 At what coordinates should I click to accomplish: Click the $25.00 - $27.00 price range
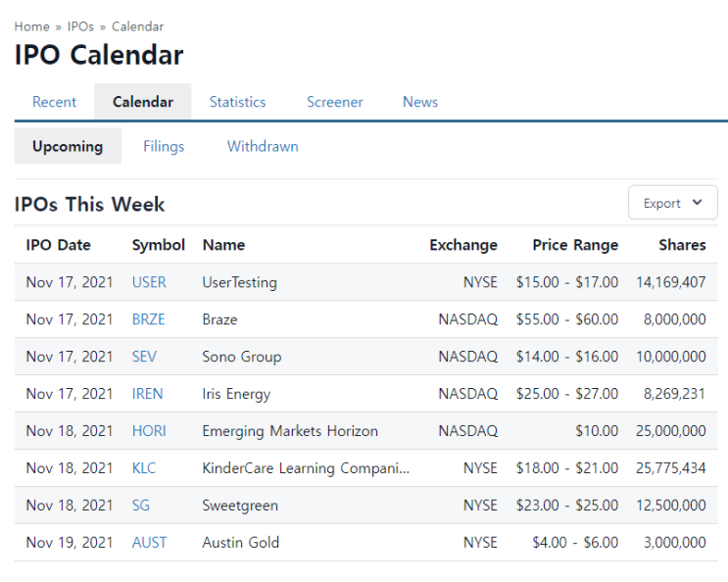click(567, 394)
